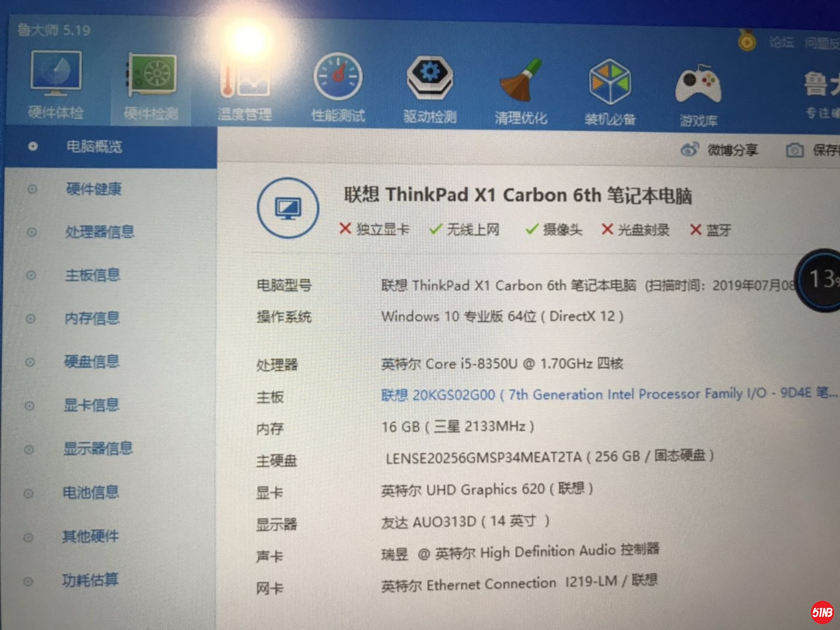Open 温度管理 temperature management
Viewport: 840px width, 630px height.
click(244, 87)
